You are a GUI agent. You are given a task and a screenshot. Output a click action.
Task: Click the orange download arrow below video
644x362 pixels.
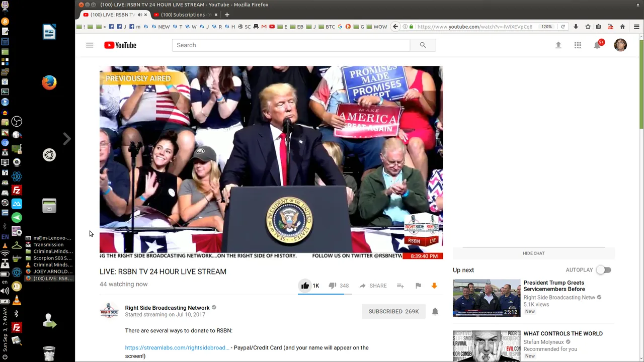(434, 286)
